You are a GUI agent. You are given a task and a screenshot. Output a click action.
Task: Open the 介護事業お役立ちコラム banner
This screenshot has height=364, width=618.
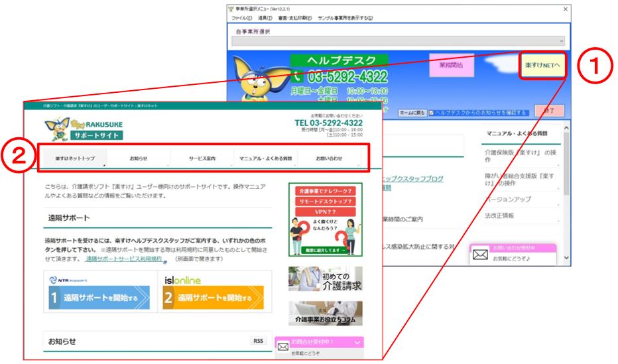pos(325,314)
